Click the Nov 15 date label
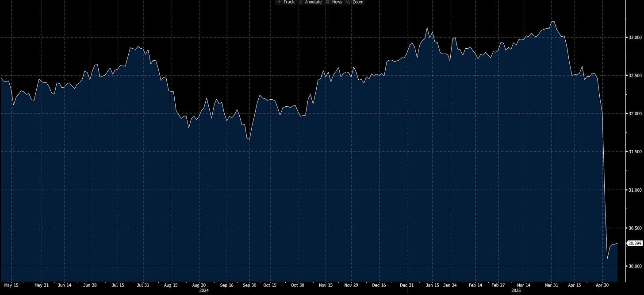This screenshot has height=295, width=644. click(326, 285)
